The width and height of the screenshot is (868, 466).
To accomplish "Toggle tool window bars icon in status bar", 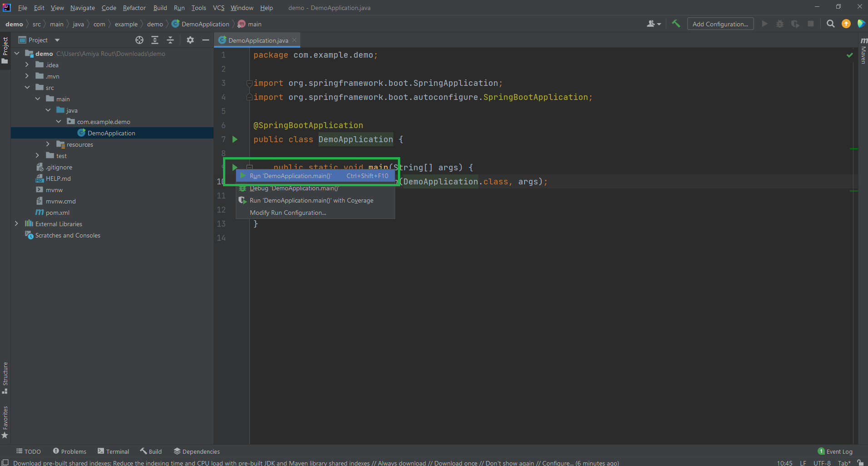I will (x=5, y=462).
